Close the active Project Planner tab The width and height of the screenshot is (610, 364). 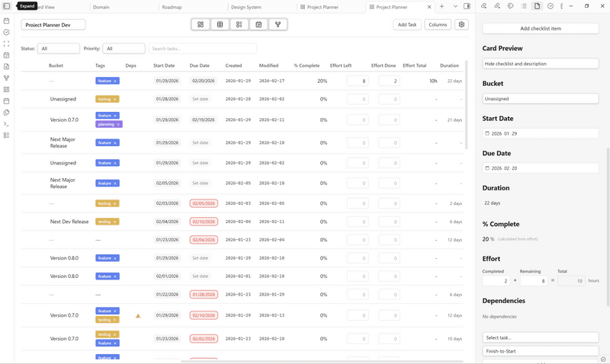coord(429,7)
